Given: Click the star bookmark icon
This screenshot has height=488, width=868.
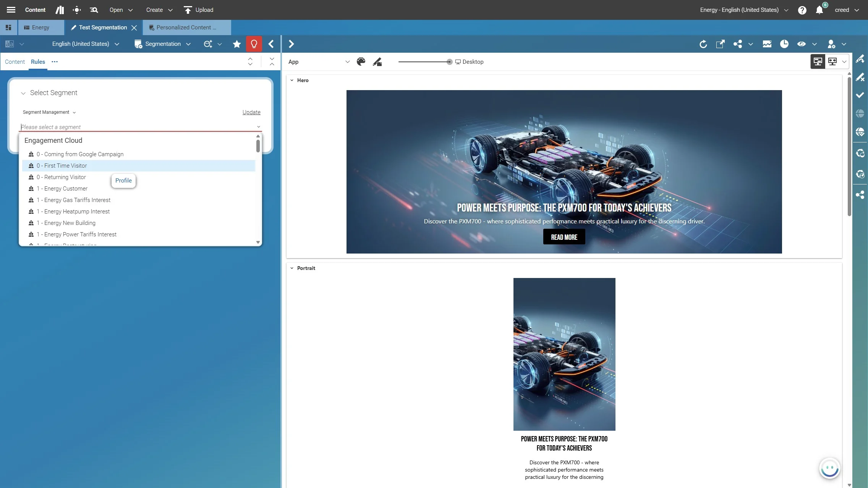Looking at the screenshot, I should click(236, 44).
